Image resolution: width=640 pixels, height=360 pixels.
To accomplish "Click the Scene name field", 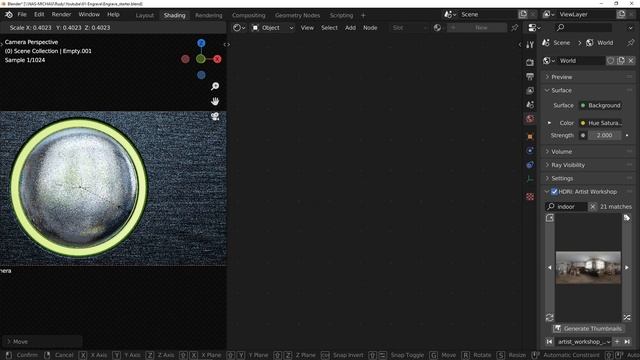I will pyautogui.click(x=488, y=15).
